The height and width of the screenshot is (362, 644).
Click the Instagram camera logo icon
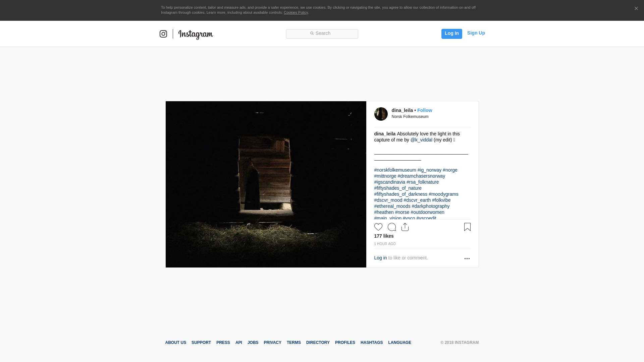point(163,34)
